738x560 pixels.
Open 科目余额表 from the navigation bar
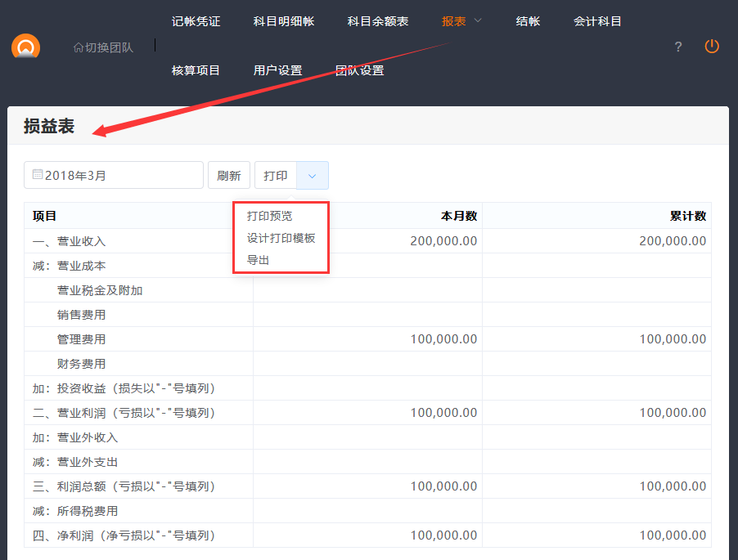377,21
